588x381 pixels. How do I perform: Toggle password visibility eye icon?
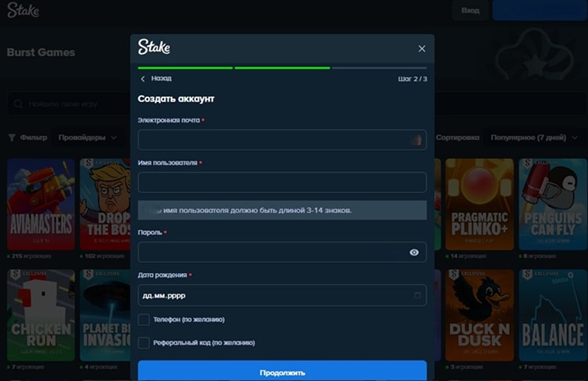point(414,252)
